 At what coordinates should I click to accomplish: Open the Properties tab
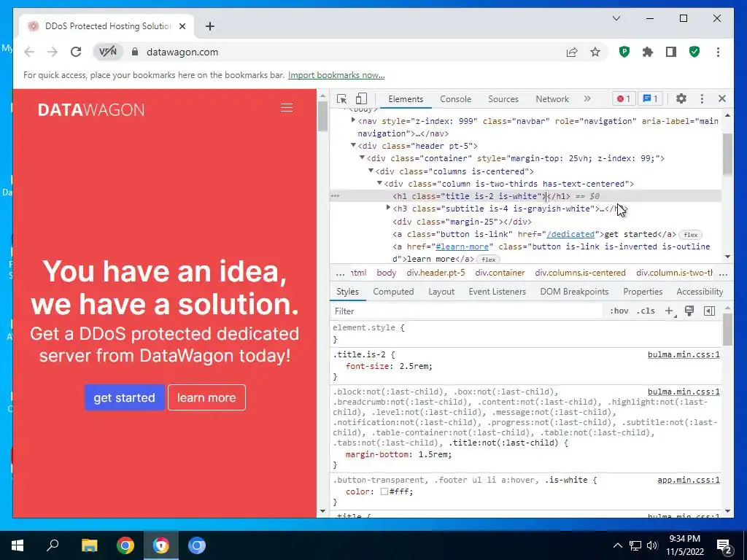[x=643, y=292]
